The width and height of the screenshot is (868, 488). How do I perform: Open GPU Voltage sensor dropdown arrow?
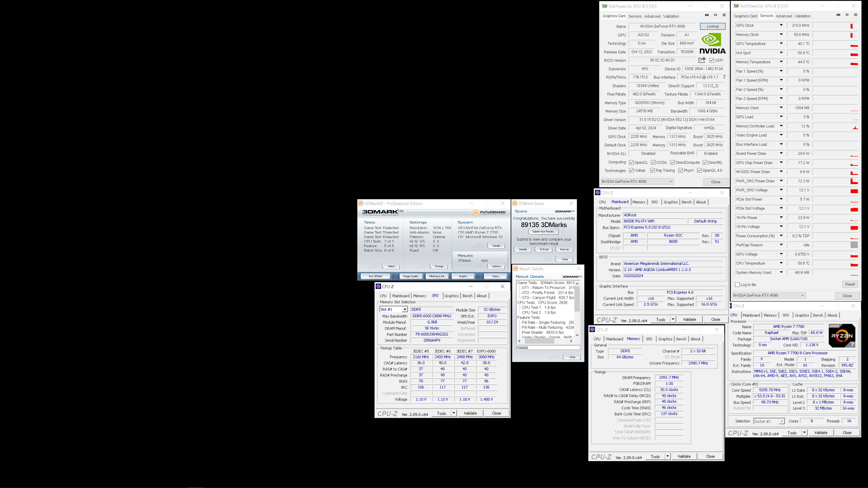click(781, 254)
